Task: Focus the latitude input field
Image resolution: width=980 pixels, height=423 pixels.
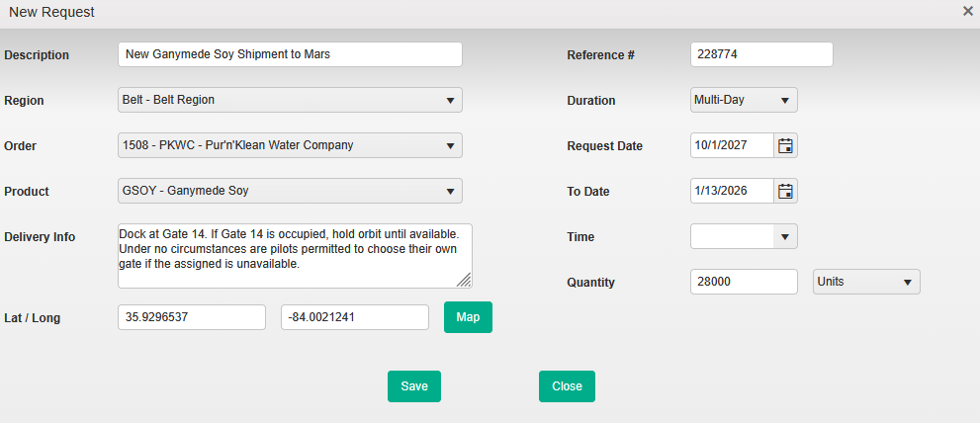Action: 191,317
